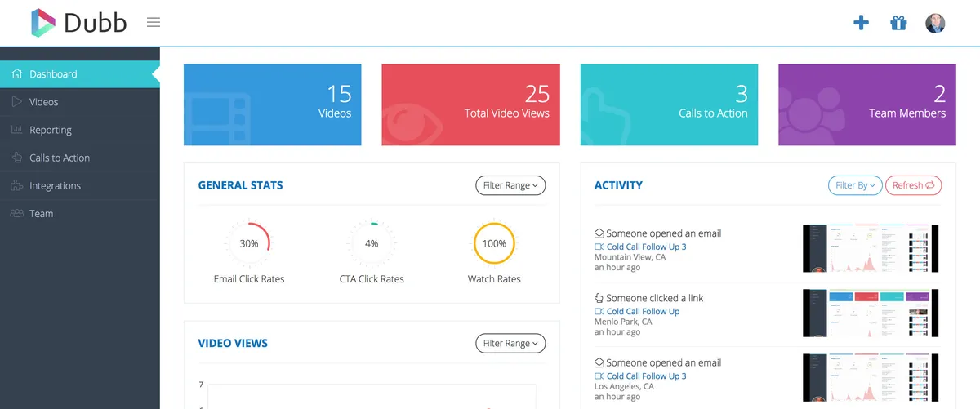Click the Email Click Rates 30% gauge
This screenshot has height=409, width=980.
[249, 243]
